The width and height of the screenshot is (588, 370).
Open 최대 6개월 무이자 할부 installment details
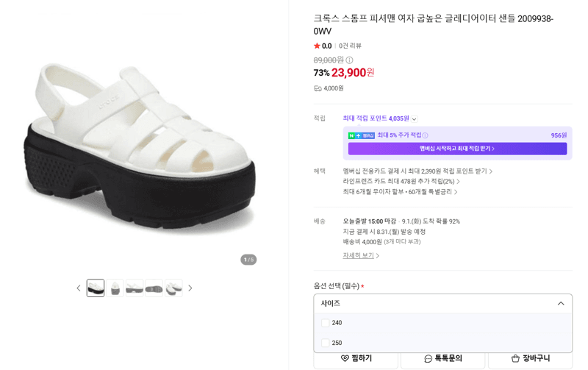pyautogui.click(x=400, y=192)
